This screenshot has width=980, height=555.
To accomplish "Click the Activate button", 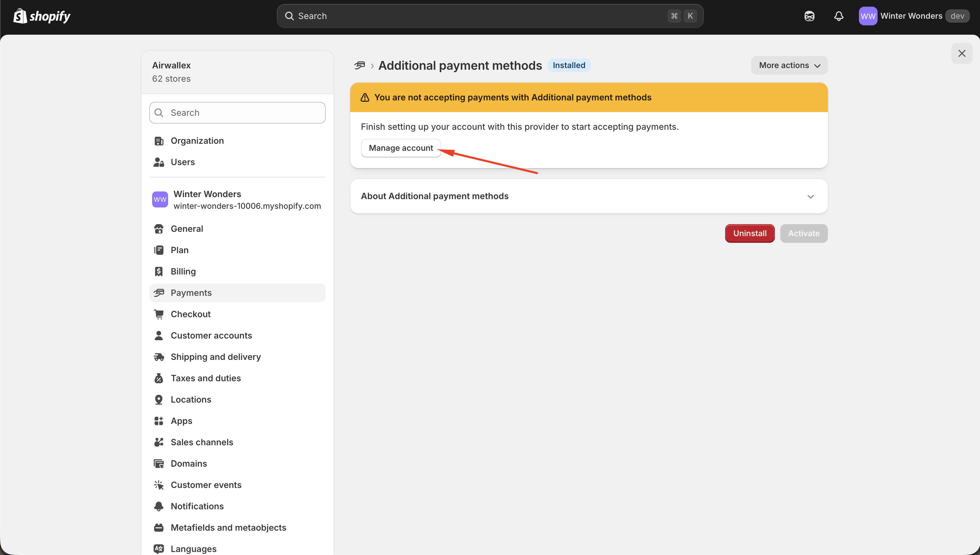I will click(x=804, y=234).
